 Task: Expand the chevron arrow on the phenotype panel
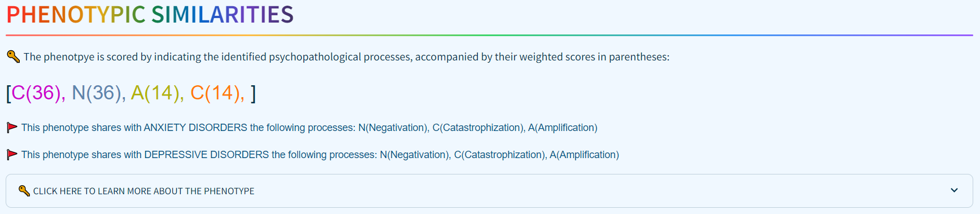(954, 190)
